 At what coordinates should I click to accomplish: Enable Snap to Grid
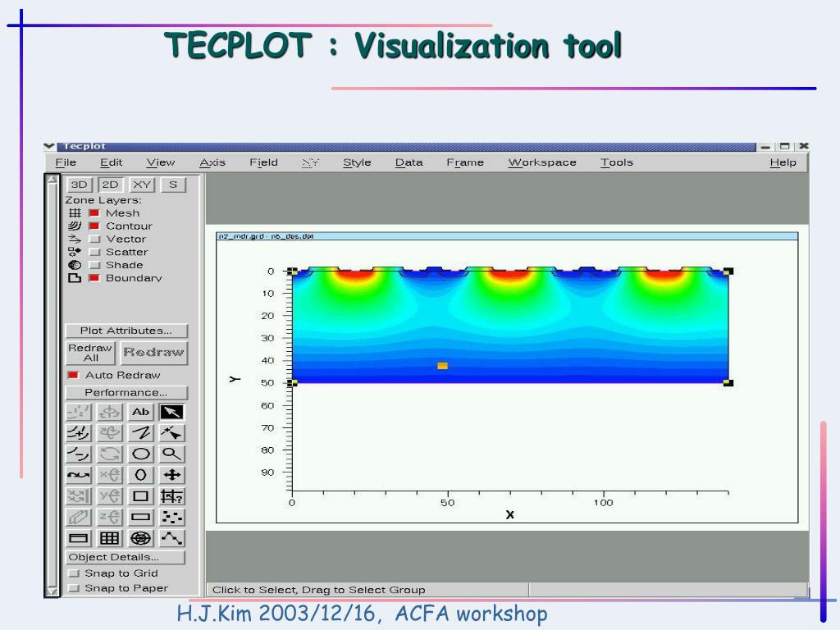(74, 573)
